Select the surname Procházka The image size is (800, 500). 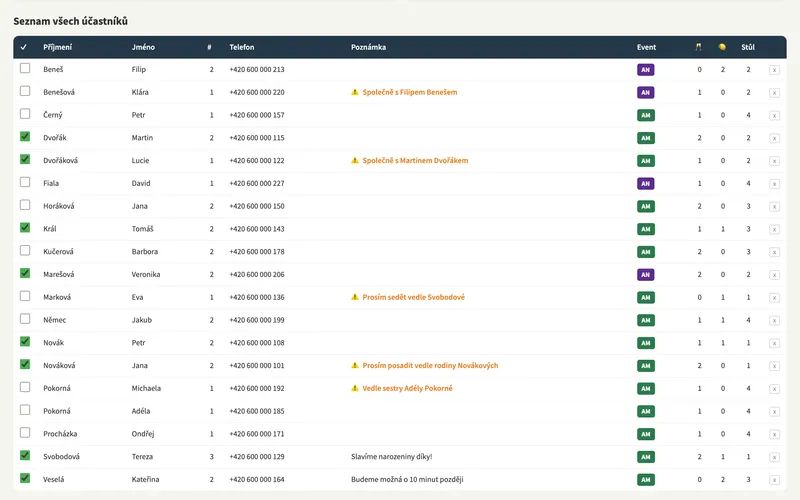click(x=60, y=434)
